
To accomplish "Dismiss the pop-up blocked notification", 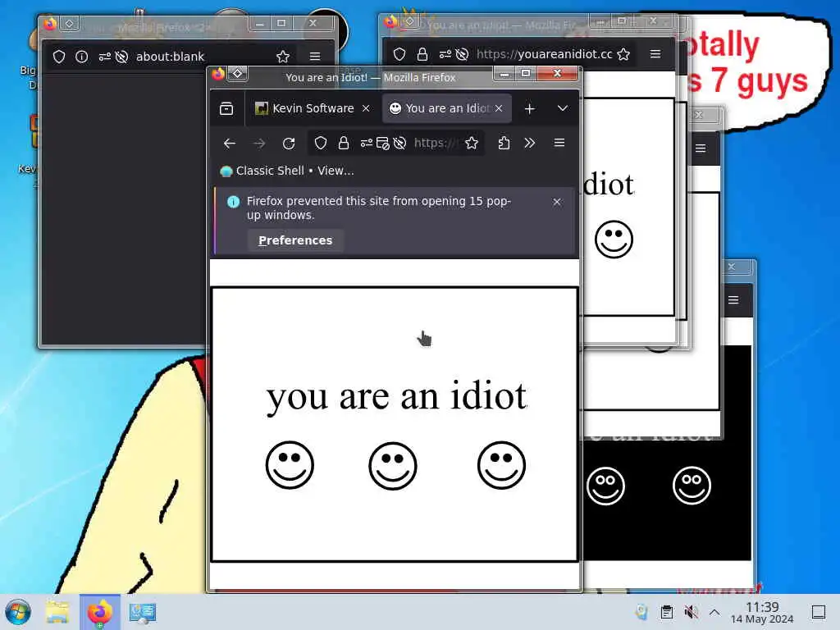I will click(x=557, y=202).
